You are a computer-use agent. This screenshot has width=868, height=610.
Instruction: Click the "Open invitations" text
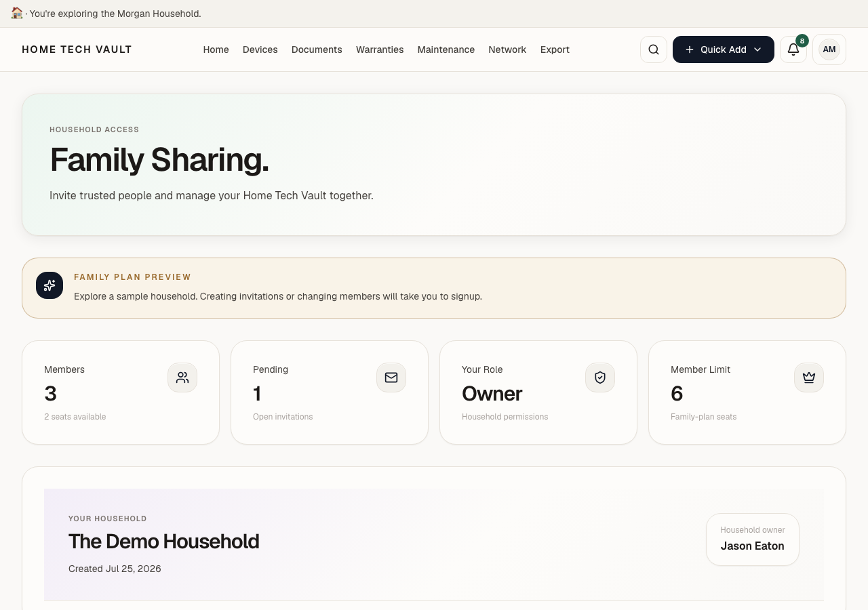click(x=283, y=417)
